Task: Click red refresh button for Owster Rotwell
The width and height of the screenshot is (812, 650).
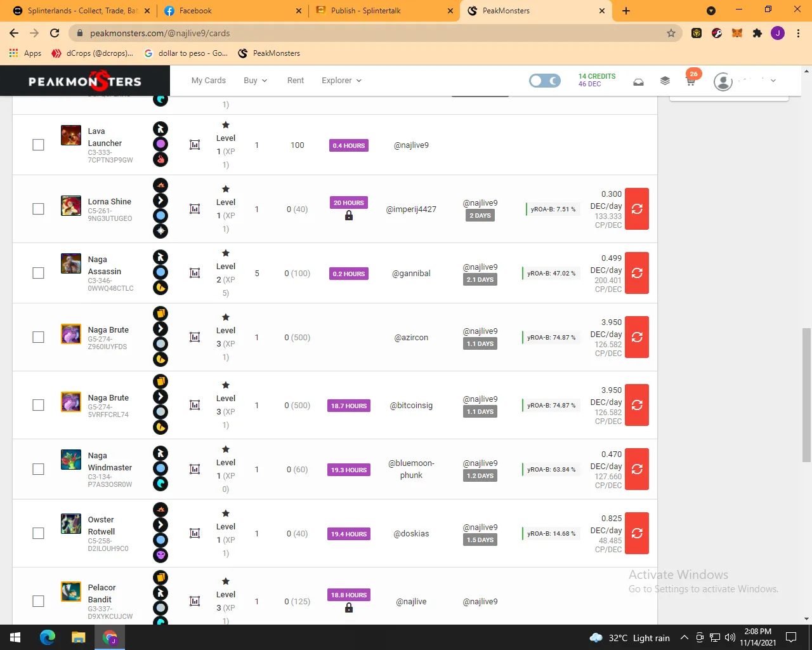Action: pyautogui.click(x=637, y=533)
